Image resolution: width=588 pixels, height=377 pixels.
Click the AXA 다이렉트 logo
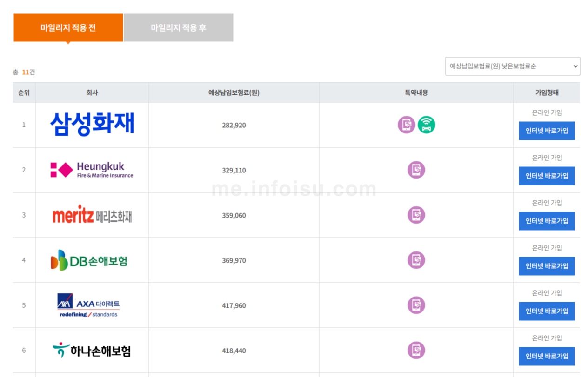[x=88, y=305]
